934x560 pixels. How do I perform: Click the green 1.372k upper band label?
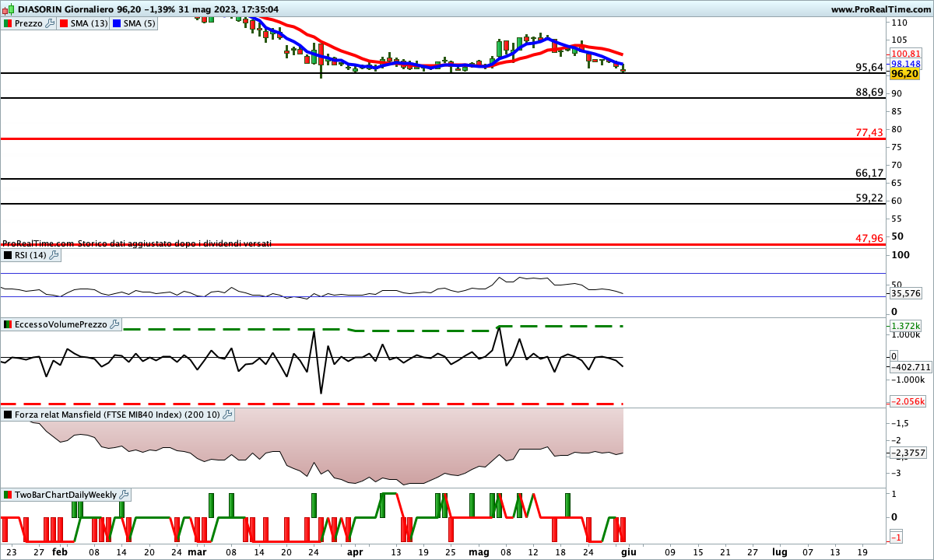[906, 326]
